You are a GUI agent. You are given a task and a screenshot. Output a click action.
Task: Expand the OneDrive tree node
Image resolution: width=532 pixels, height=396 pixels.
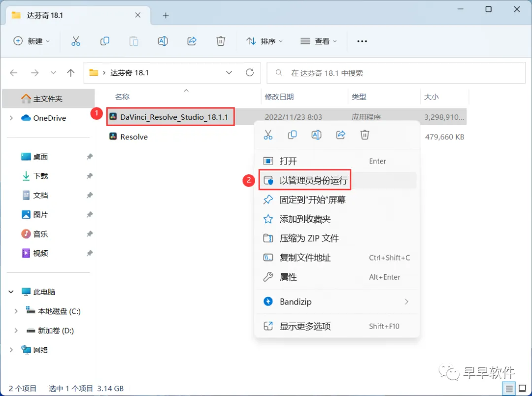(11, 118)
